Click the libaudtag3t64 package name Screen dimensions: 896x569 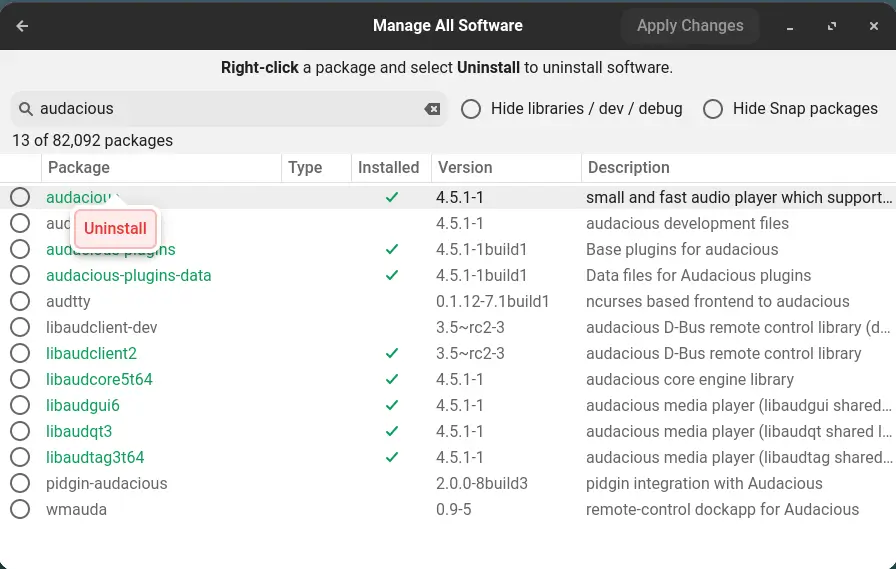95,458
